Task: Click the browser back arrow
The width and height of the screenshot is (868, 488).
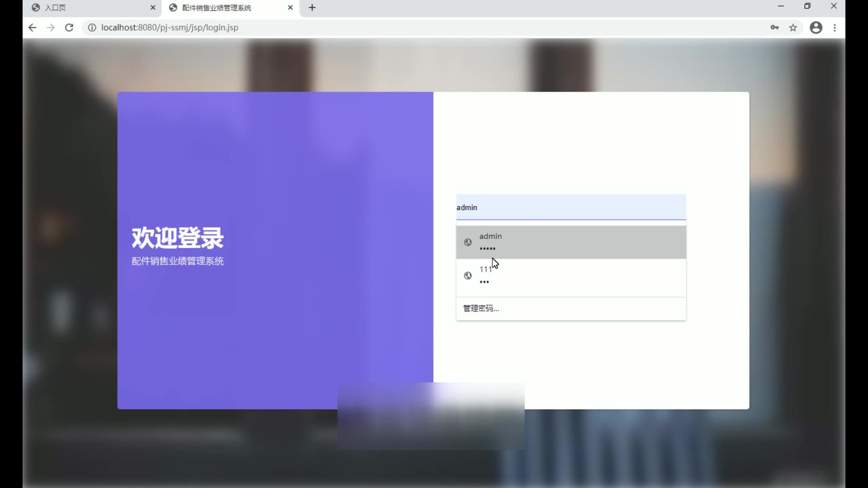Action: point(32,28)
